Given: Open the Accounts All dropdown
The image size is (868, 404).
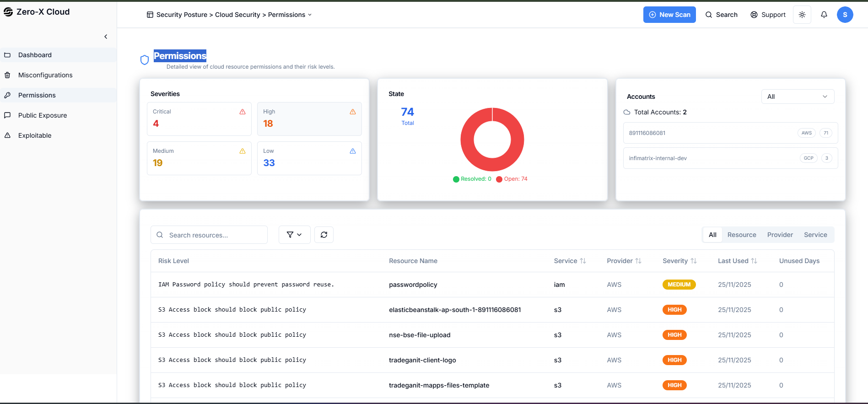Looking at the screenshot, I should [798, 97].
